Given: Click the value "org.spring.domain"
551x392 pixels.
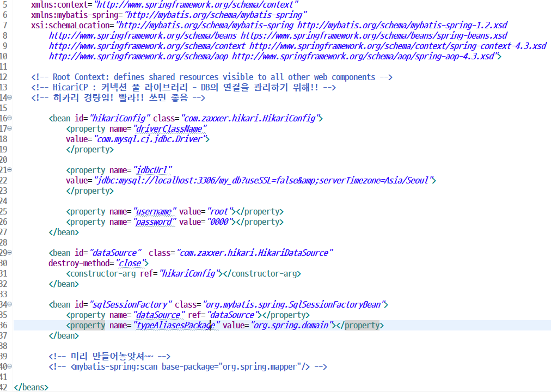Looking at the screenshot, I should (291, 325).
